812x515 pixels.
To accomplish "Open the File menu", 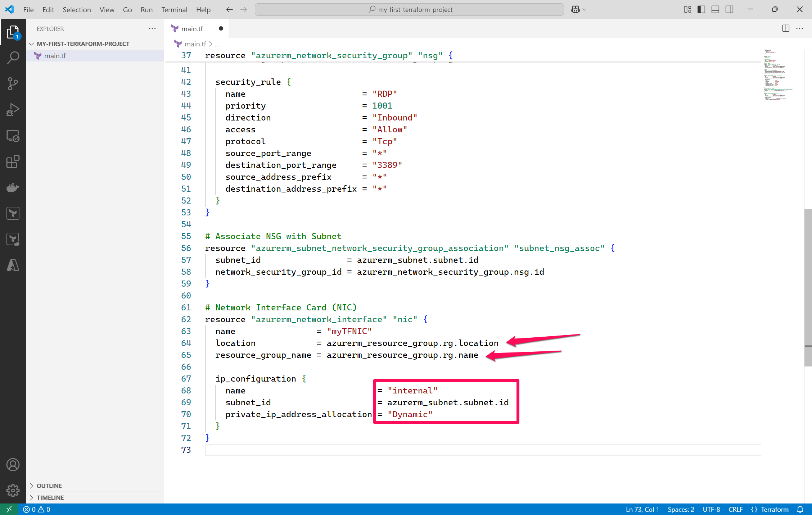I will pos(28,10).
